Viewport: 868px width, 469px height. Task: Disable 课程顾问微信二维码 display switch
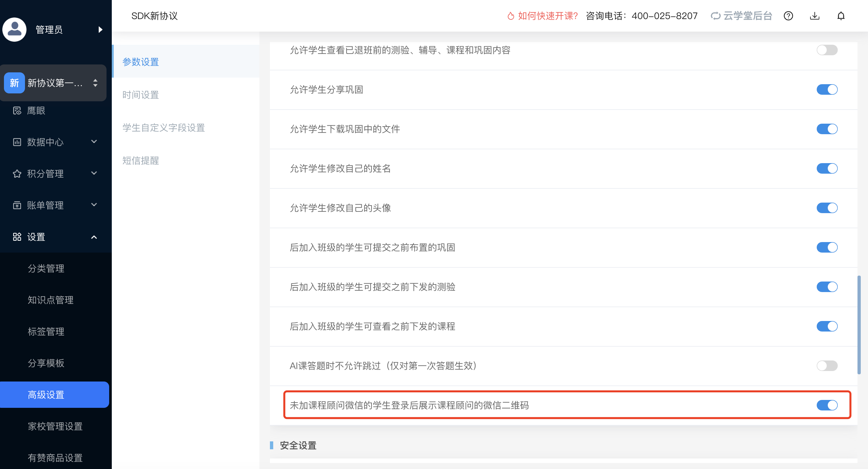pos(827,405)
